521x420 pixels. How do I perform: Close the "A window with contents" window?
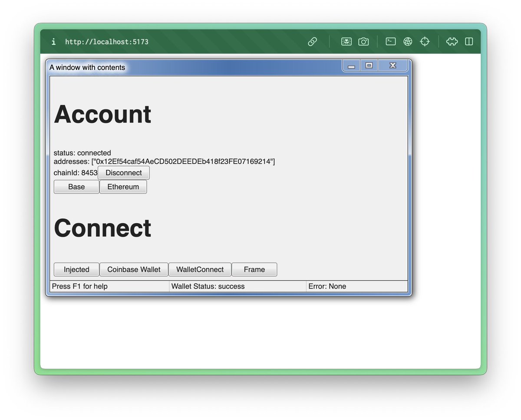pos(393,66)
